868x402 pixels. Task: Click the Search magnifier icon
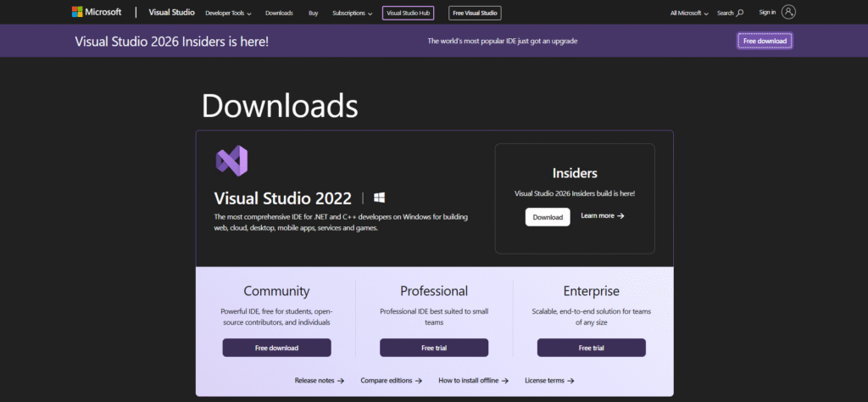740,13
